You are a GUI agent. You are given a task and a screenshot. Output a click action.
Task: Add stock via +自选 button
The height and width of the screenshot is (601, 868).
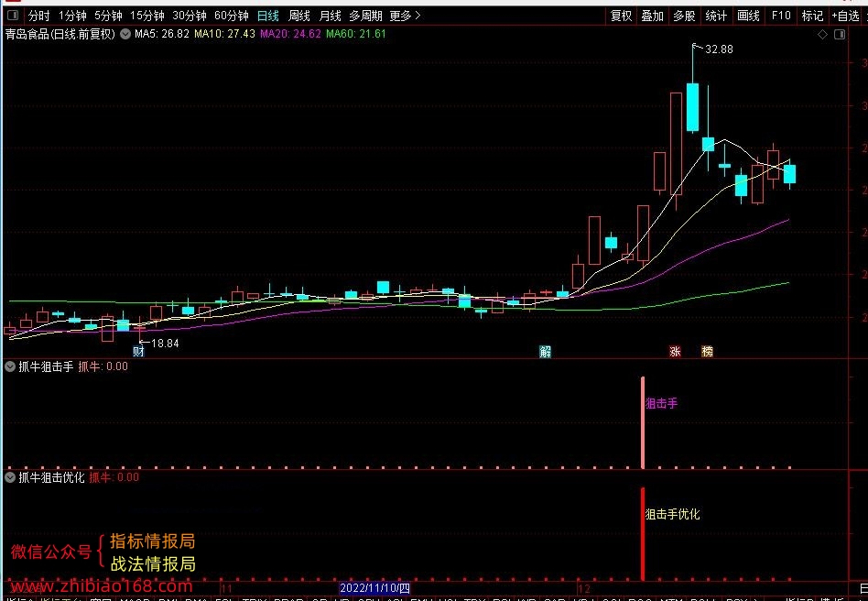845,16
